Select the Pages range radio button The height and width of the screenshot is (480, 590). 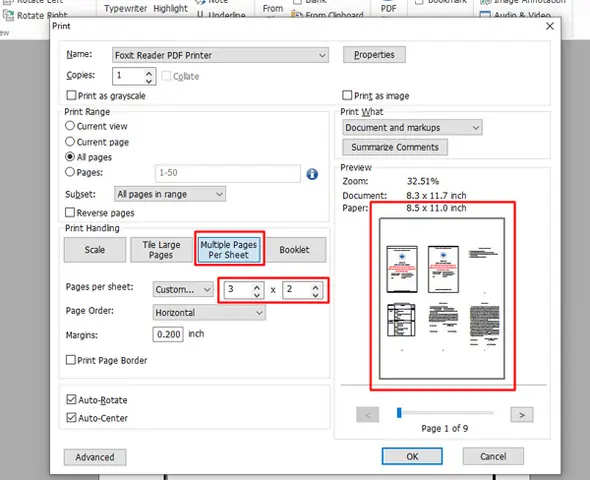click(x=70, y=172)
